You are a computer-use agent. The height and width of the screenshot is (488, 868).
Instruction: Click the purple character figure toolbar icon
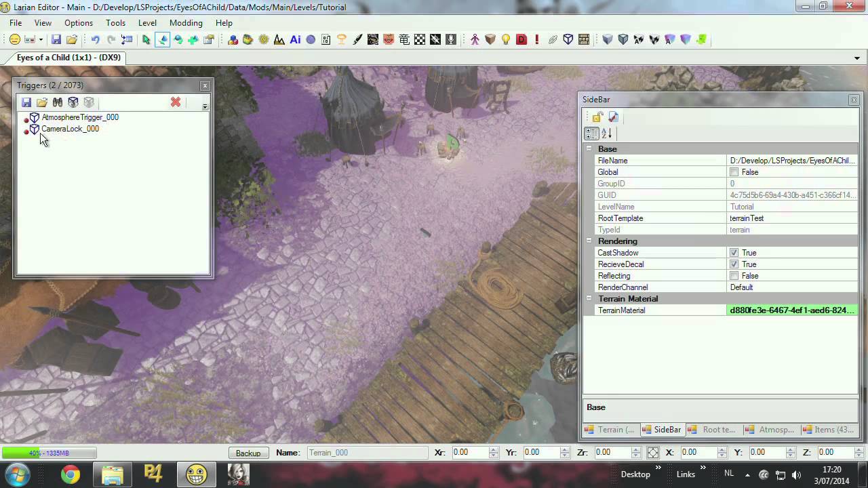click(x=475, y=40)
